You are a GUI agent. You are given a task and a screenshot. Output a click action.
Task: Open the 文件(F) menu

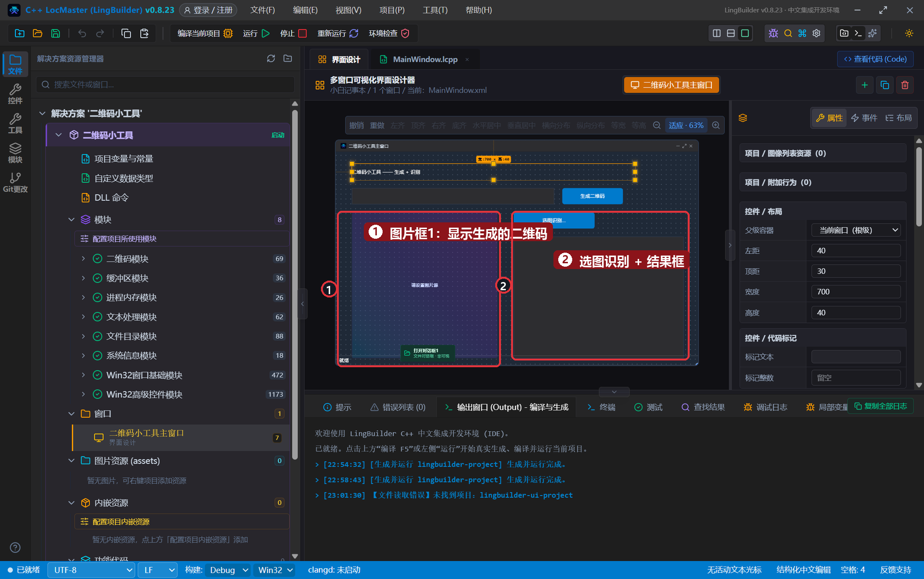click(x=263, y=10)
